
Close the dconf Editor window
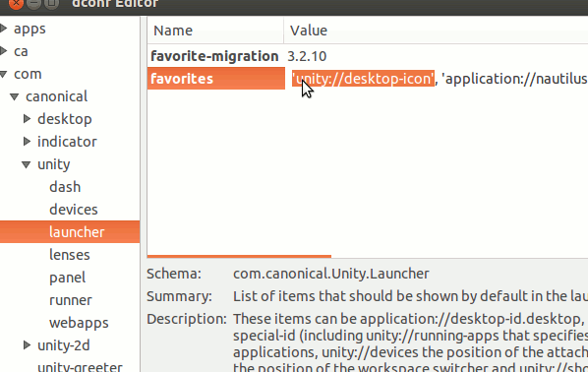[x=16, y=3]
